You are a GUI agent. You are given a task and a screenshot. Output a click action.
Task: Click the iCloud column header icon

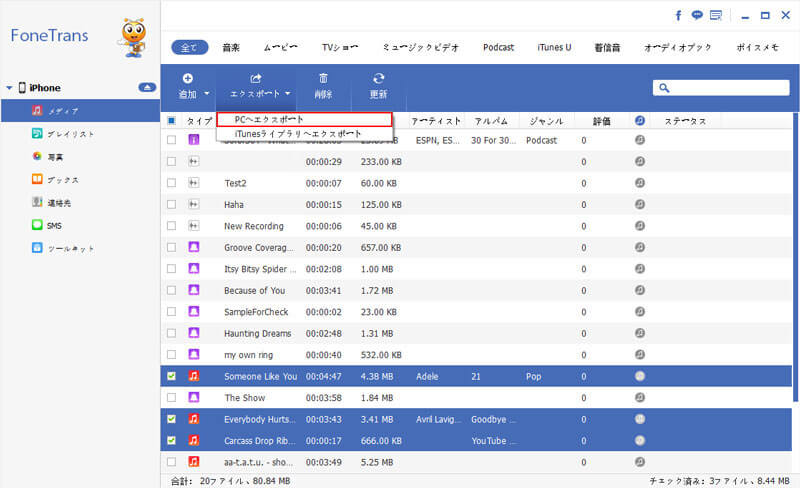[640, 120]
